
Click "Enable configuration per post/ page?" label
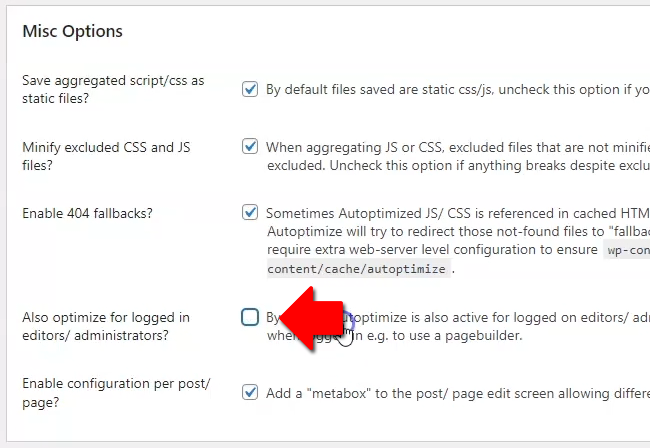tap(116, 392)
